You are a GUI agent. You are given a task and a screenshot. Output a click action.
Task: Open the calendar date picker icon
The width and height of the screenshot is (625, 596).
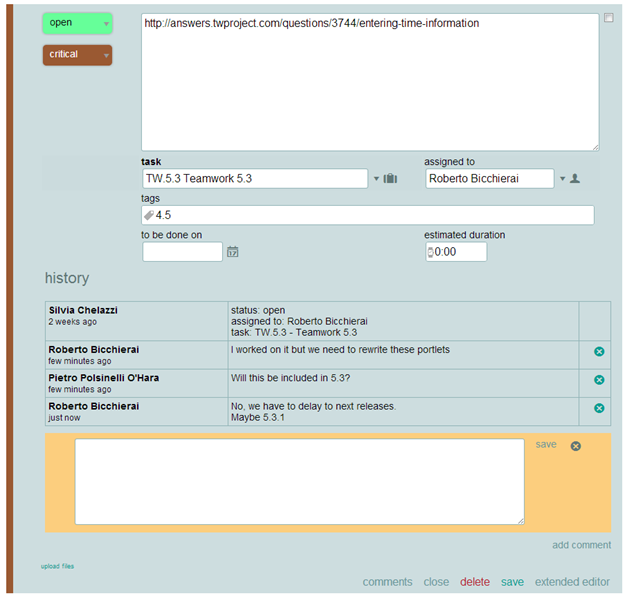[x=232, y=252]
